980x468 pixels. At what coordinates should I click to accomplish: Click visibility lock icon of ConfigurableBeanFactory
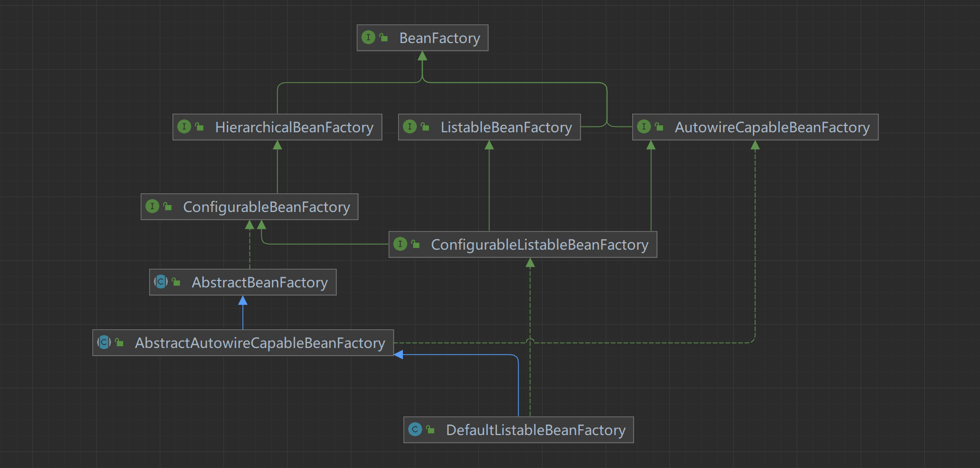coord(168,206)
